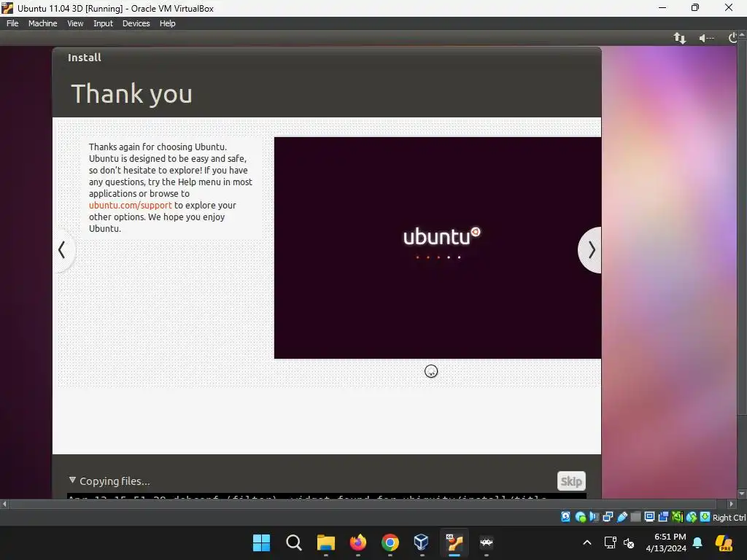This screenshot has height=560, width=747.
Task: Open the Devices menu
Action: click(x=136, y=23)
